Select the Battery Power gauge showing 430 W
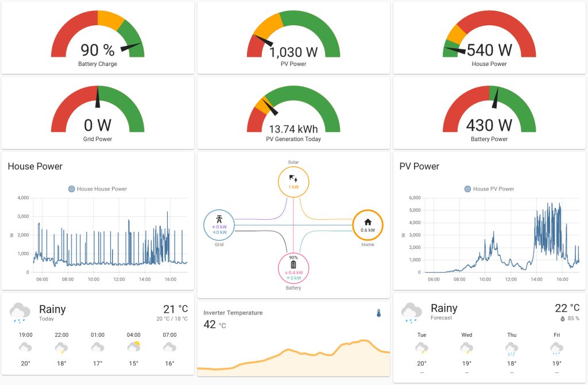 click(489, 113)
